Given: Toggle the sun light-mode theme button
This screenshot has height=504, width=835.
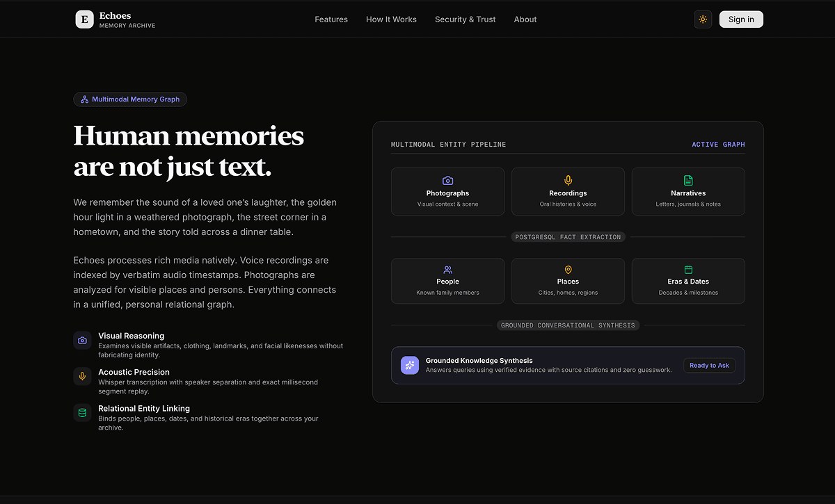Looking at the screenshot, I should pyautogui.click(x=703, y=19).
